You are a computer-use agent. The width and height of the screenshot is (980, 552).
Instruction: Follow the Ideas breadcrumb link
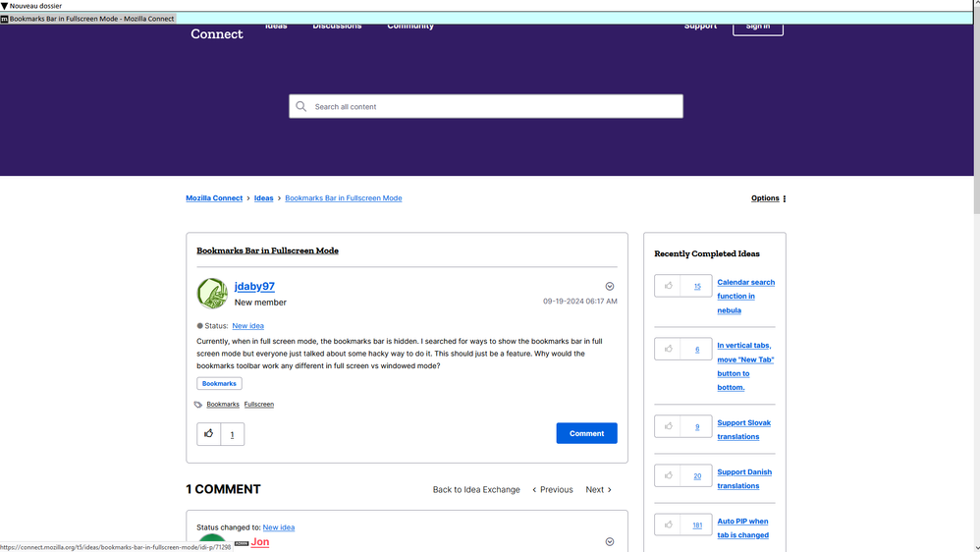coord(263,198)
